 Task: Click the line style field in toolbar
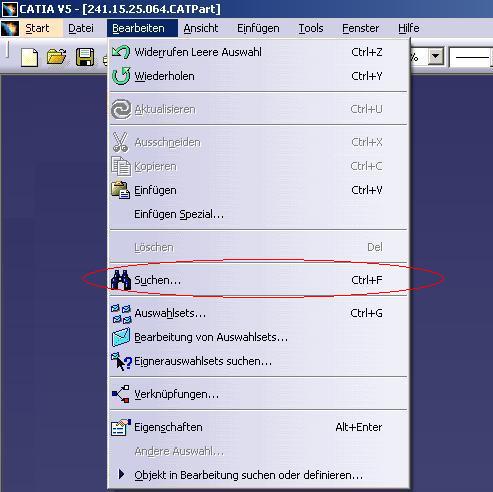click(471, 58)
